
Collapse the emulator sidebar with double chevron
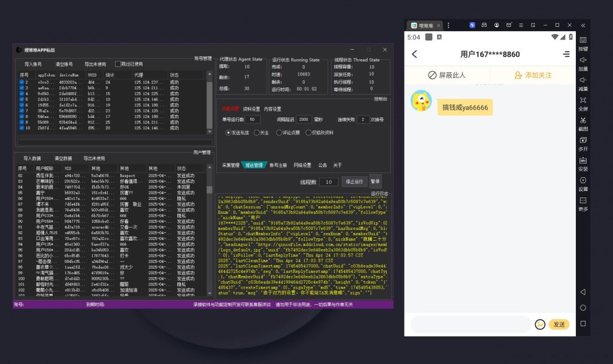583,25
